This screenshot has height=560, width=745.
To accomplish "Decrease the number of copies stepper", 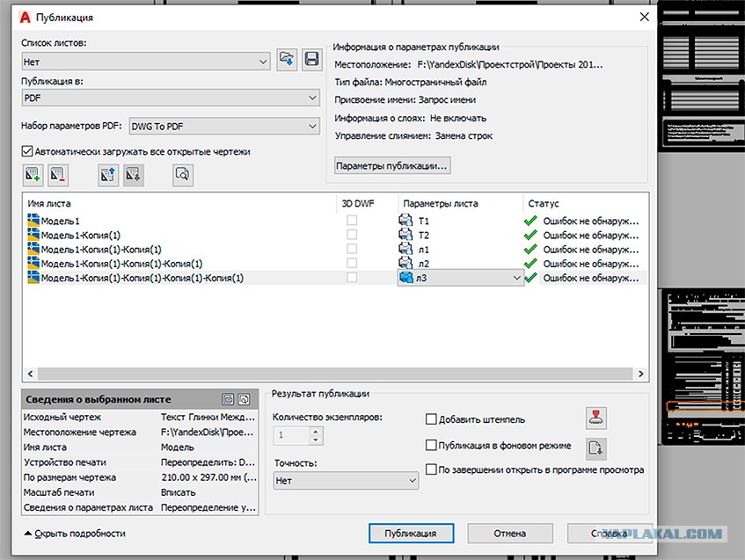I will (316, 440).
